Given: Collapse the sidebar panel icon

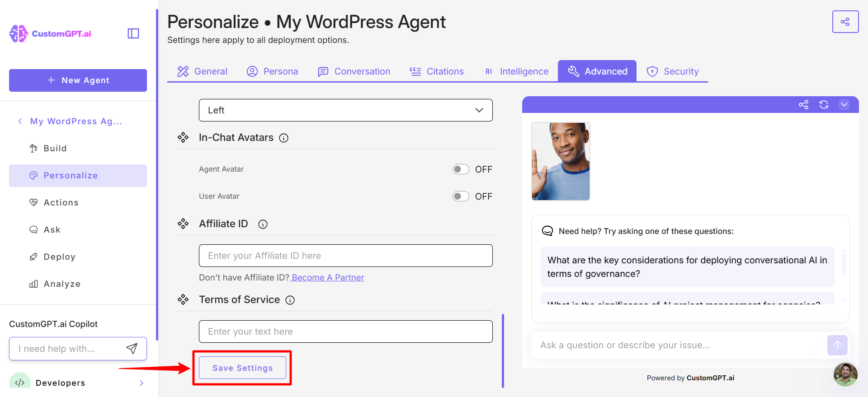Looking at the screenshot, I should tap(133, 33).
